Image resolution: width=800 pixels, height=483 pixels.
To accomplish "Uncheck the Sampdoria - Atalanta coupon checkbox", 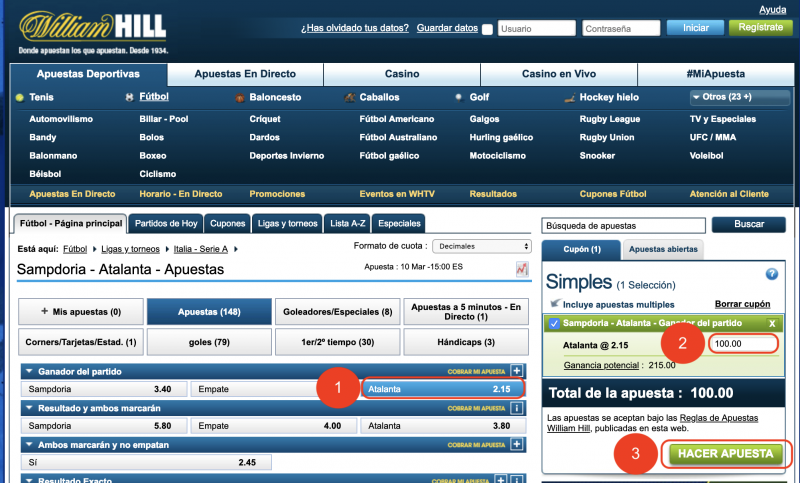I will click(x=554, y=323).
